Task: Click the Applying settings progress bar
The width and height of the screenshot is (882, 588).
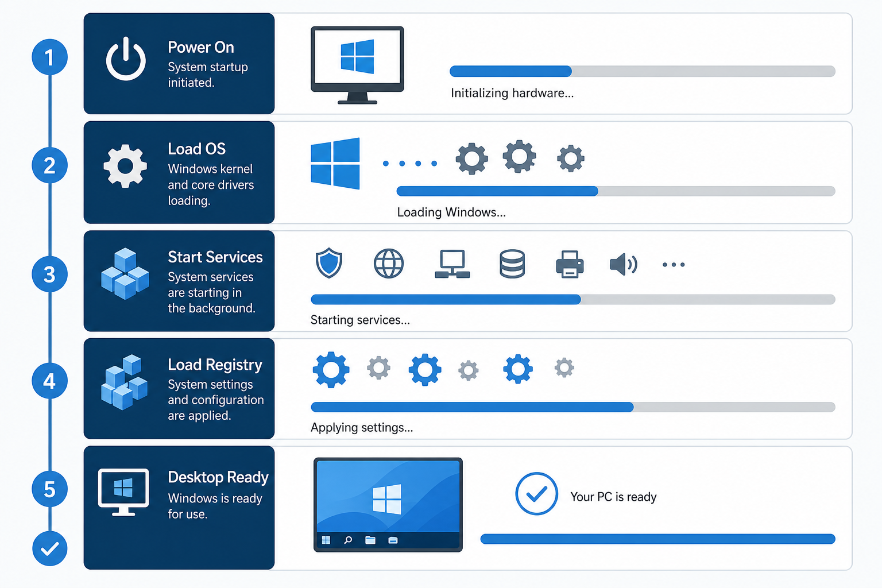Action: coord(573,407)
